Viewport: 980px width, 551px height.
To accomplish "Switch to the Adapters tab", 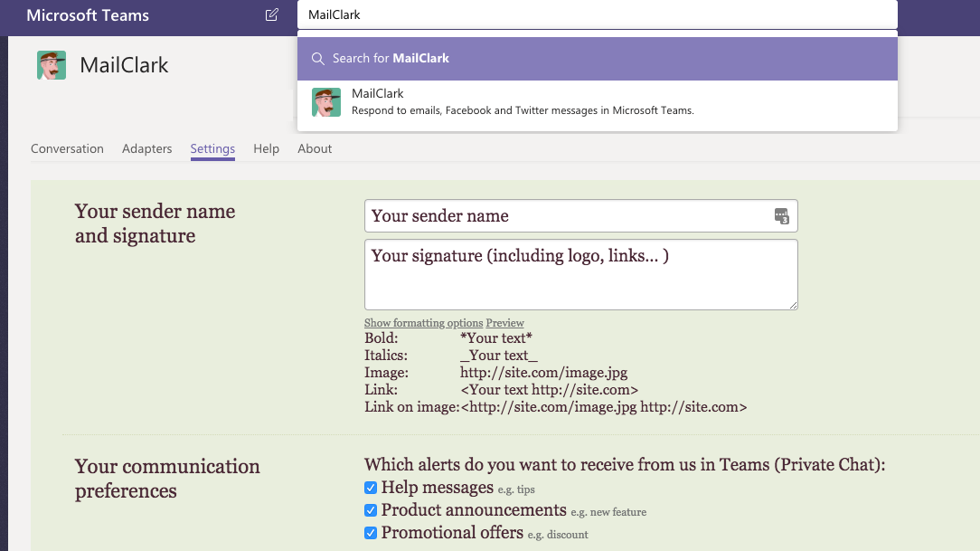I will pyautogui.click(x=146, y=149).
